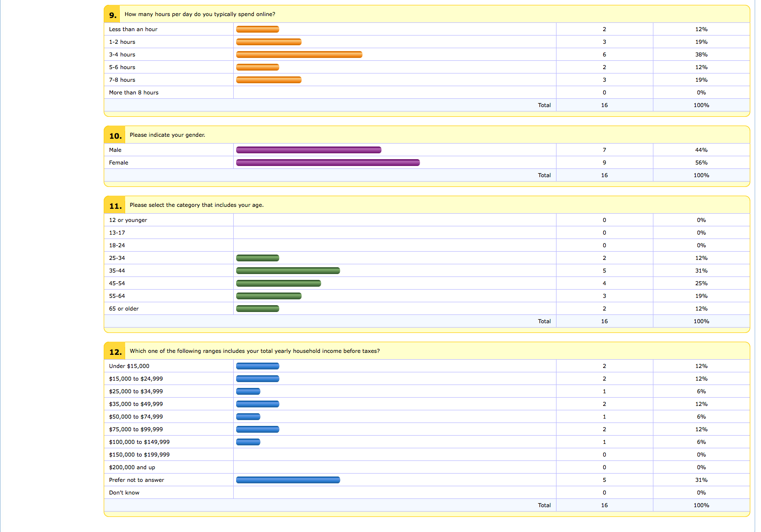Viewport: 761px width, 532px height.
Task: Click the '65 or older' age label
Action: click(124, 309)
